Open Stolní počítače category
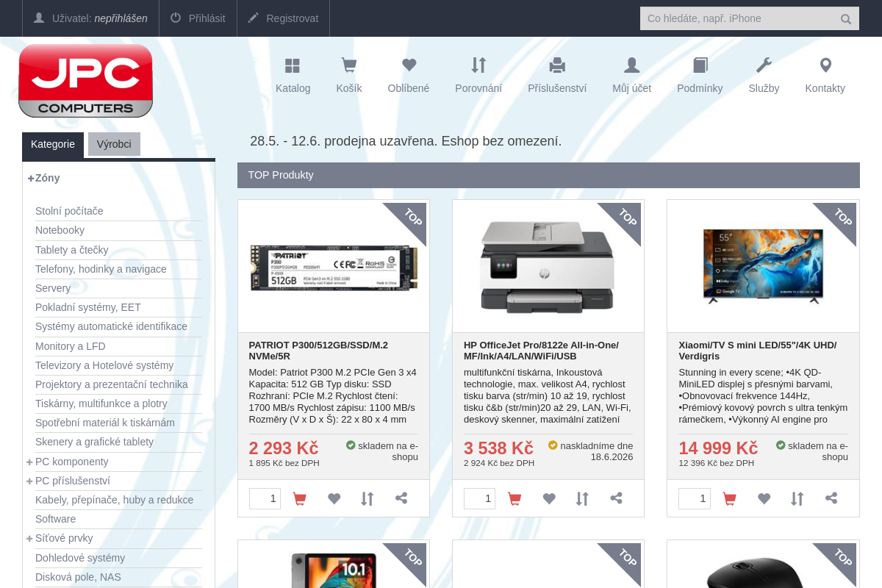Image resolution: width=882 pixels, height=588 pixels. coord(69,211)
